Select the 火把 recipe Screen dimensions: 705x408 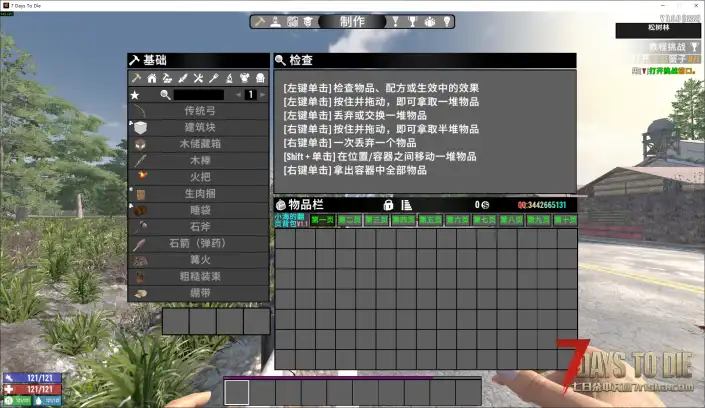pyautogui.click(x=199, y=177)
